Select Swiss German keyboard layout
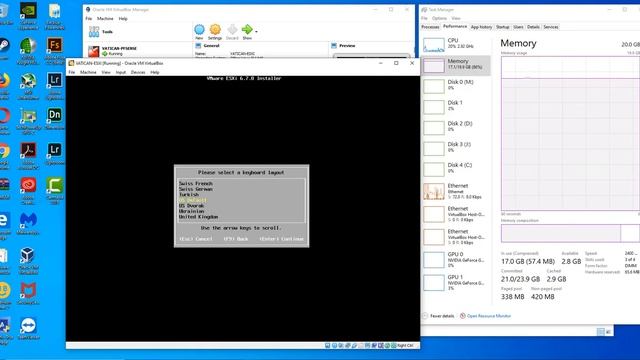Viewport: 640px width, 360px height. click(x=196, y=189)
